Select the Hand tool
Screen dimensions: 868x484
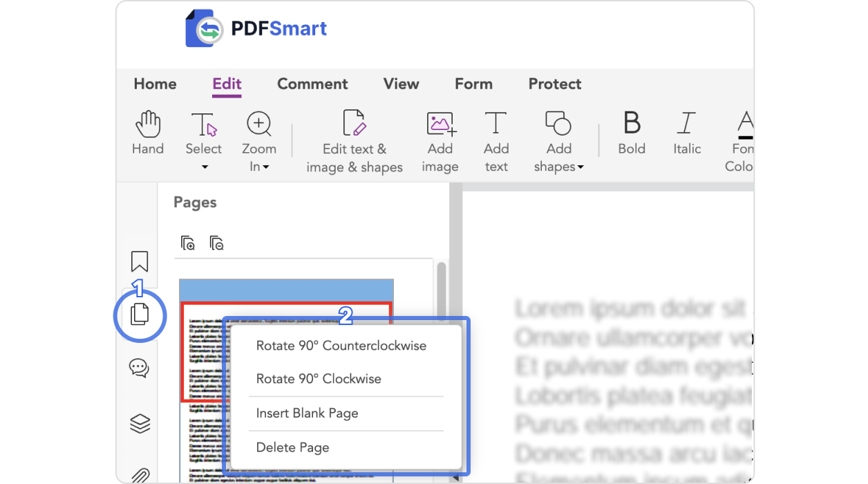coord(148,133)
